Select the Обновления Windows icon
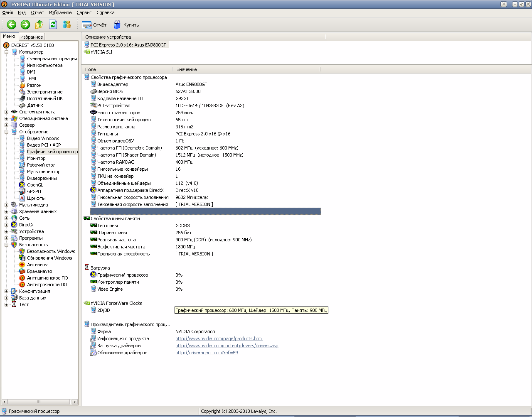 pyautogui.click(x=22, y=258)
